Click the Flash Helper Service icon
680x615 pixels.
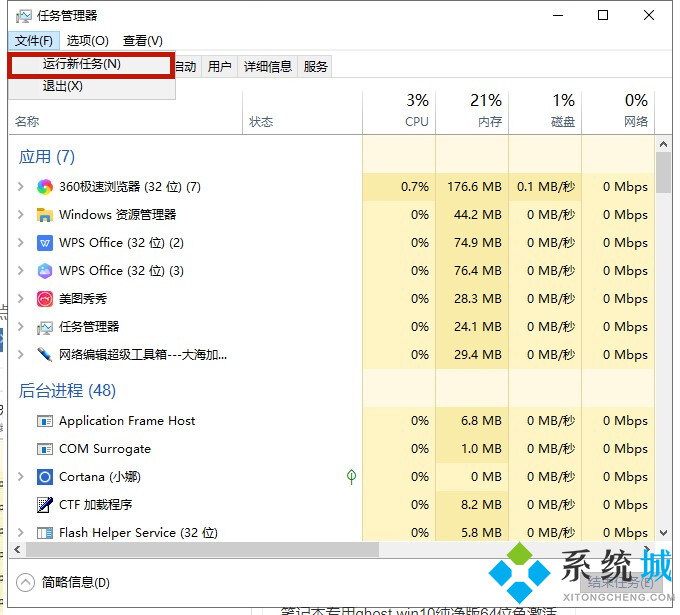[x=45, y=533]
